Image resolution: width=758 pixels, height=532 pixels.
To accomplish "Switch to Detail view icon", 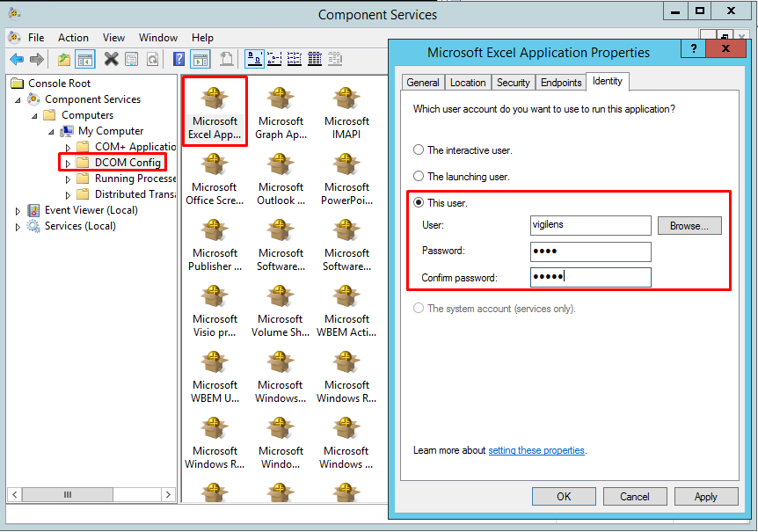I will 315,59.
